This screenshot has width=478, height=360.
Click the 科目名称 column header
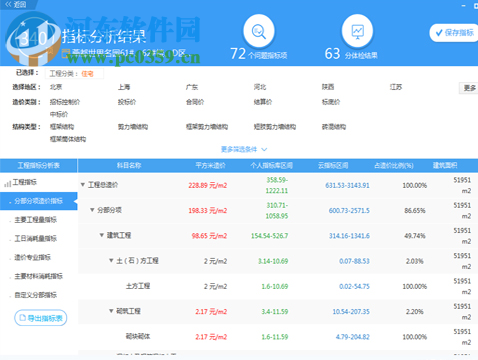129,165
